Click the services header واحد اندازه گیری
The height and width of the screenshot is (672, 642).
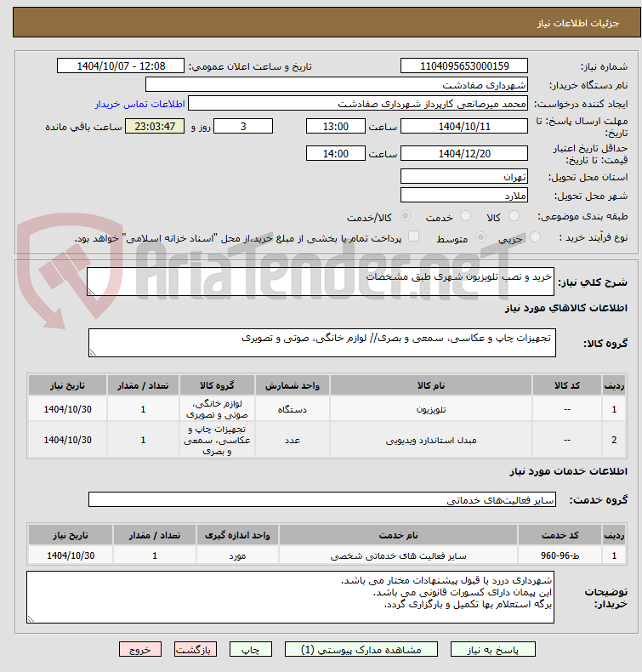point(237,535)
